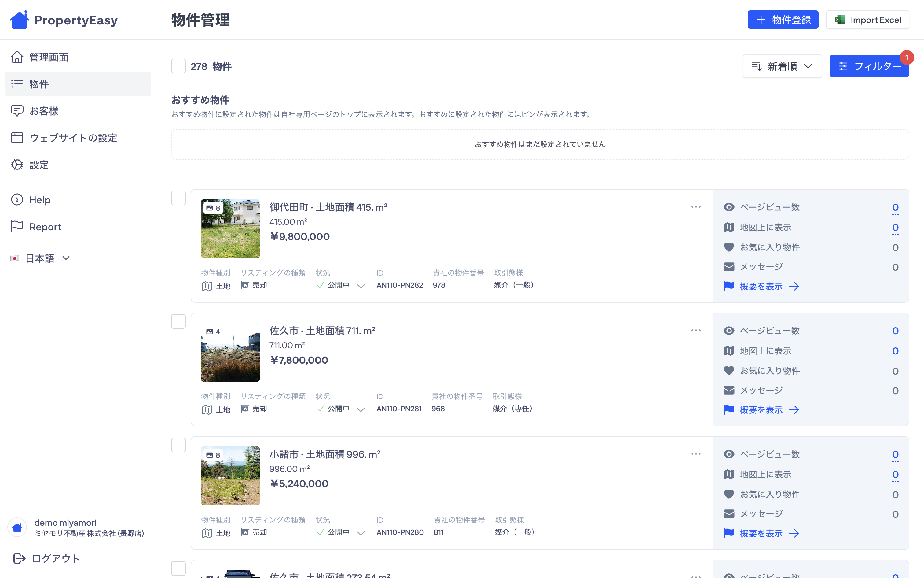Open the more-options menu for 佐久市 711 listing
Viewport: 924px width, 578px height.
[696, 330]
